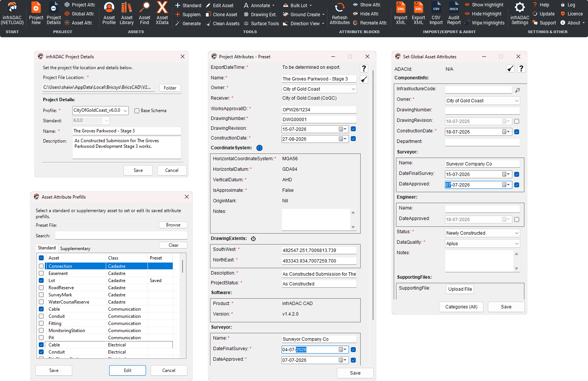Click Wipe Highlights tool

[484, 23]
